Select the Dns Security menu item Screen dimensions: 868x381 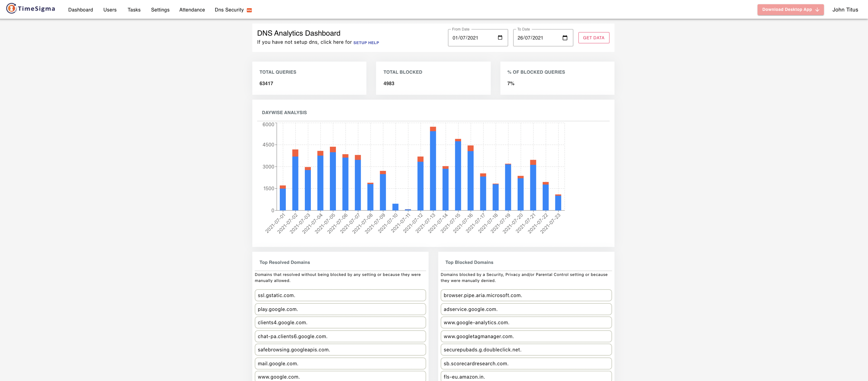pos(229,10)
